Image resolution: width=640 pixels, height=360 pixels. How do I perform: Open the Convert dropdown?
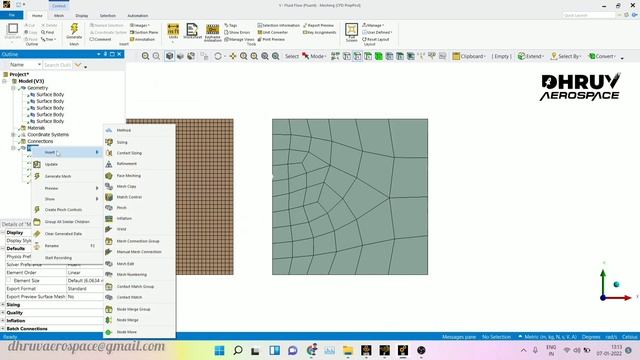[x=602, y=56]
